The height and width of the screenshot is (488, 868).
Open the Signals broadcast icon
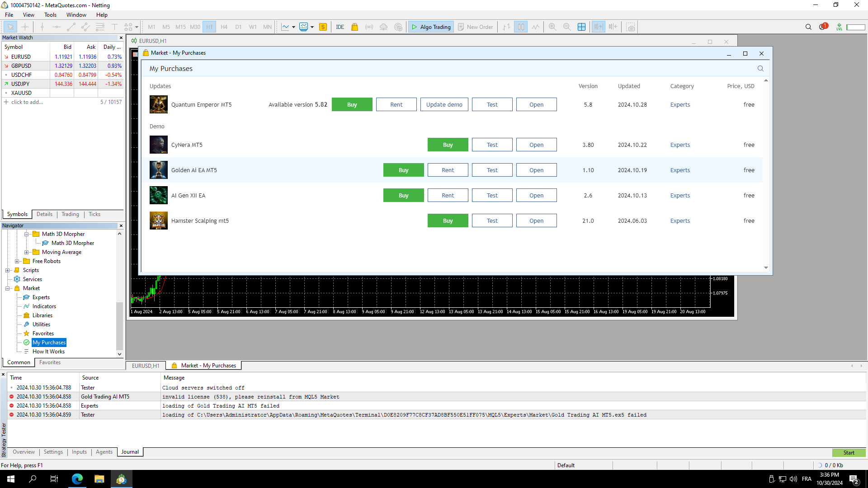369,27
